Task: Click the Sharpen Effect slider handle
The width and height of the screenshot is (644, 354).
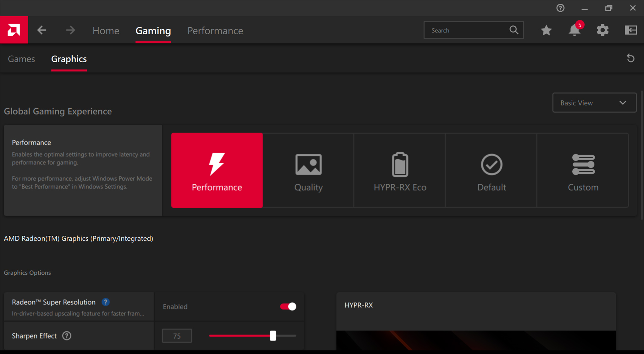Action: [x=273, y=336]
